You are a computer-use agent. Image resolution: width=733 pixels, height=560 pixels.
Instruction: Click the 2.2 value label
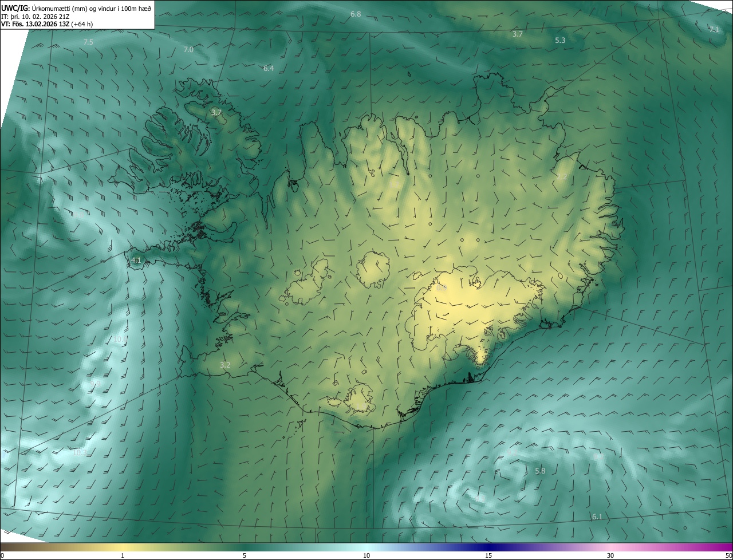point(562,177)
